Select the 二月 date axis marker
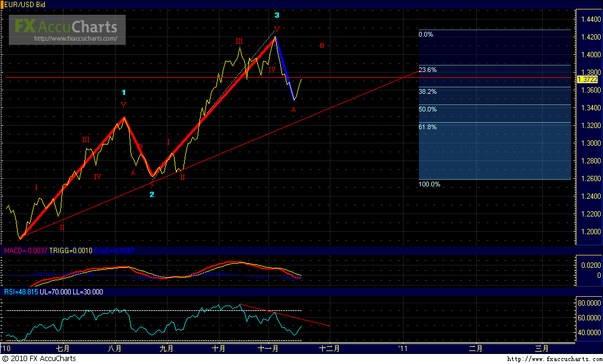 point(476,349)
